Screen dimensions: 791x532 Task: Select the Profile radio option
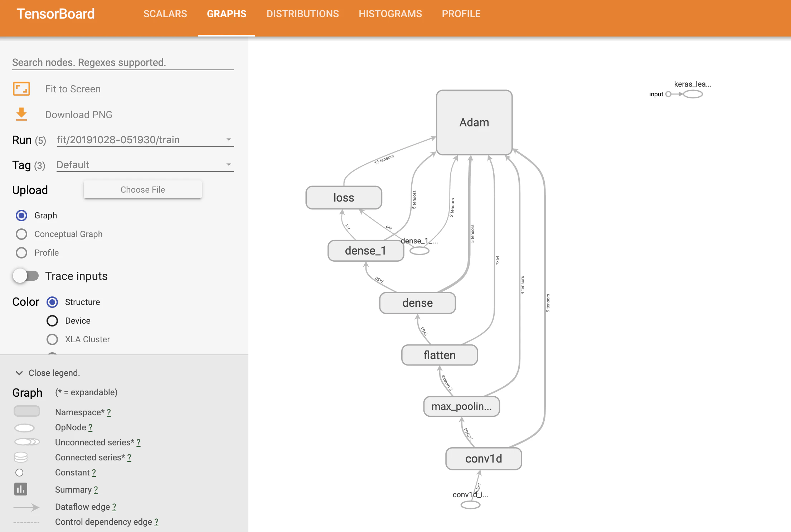21,253
